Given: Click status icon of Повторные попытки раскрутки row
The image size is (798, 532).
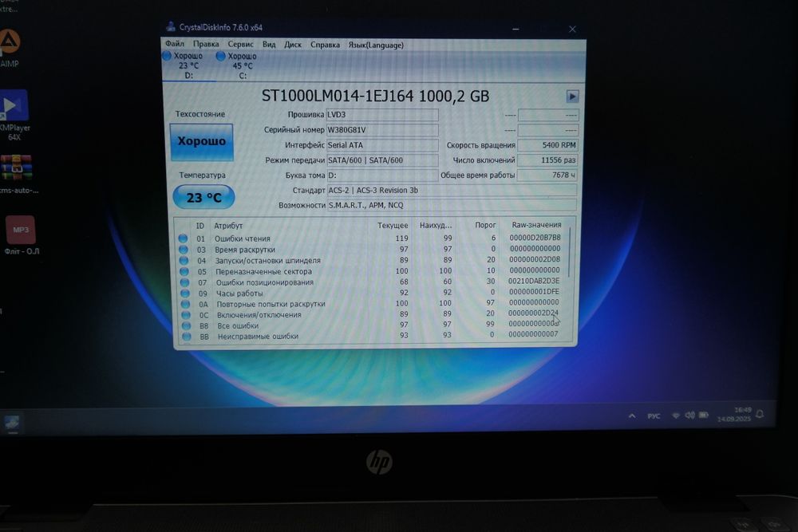Looking at the screenshot, I should 186,304.
